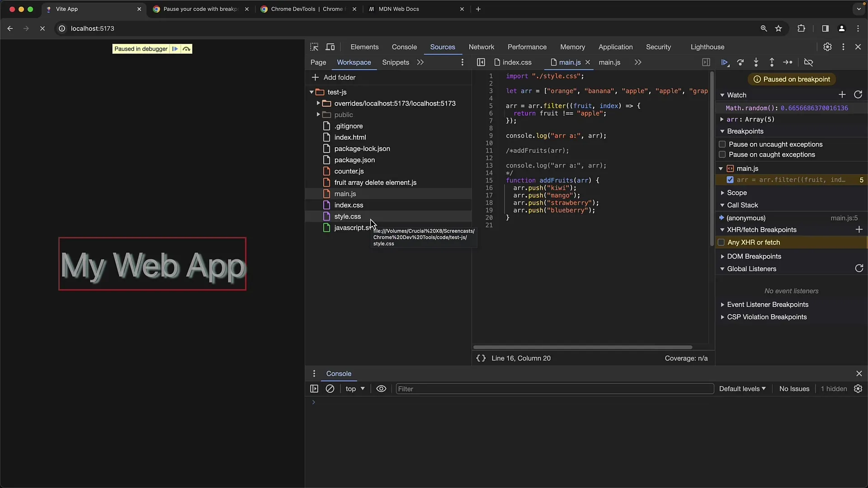Show the console sidebar

coord(314,389)
